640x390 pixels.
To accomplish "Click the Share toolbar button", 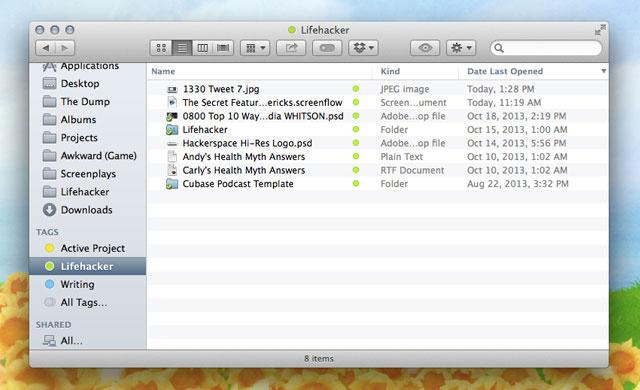I will click(291, 48).
